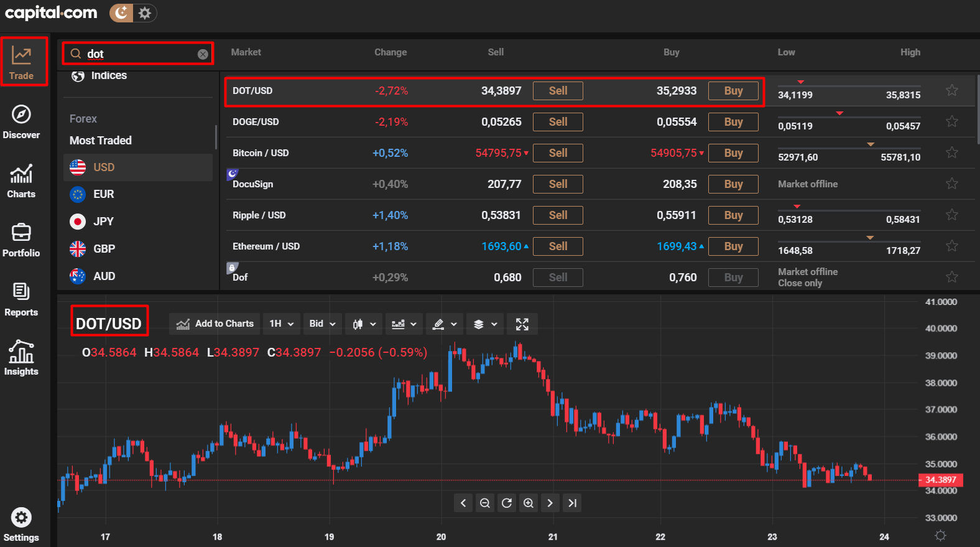Select the DOT/USD market row name
The width and height of the screenshot is (980, 547).
pyautogui.click(x=252, y=91)
